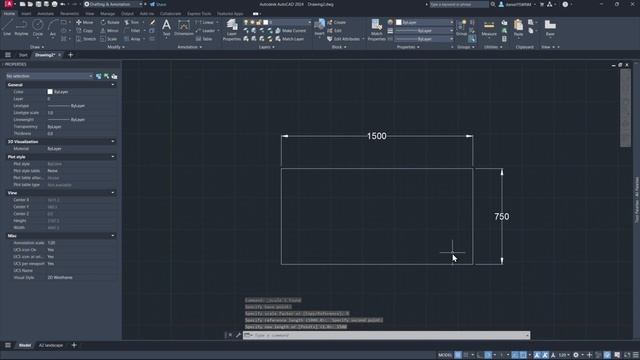This screenshot has height=360, width=640.
Task: Open the Start file tab
Action: click(x=23, y=55)
